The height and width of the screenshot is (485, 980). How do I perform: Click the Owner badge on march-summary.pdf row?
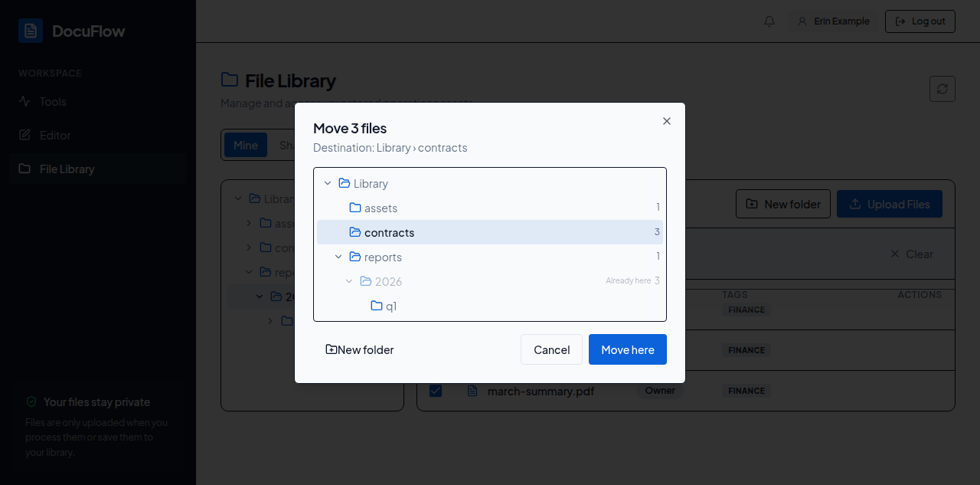point(660,391)
